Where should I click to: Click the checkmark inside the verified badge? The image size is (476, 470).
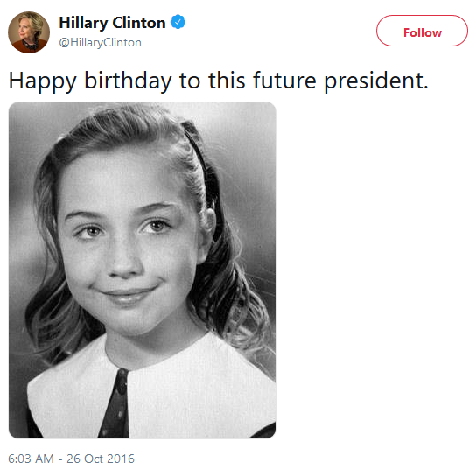pyautogui.click(x=178, y=22)
